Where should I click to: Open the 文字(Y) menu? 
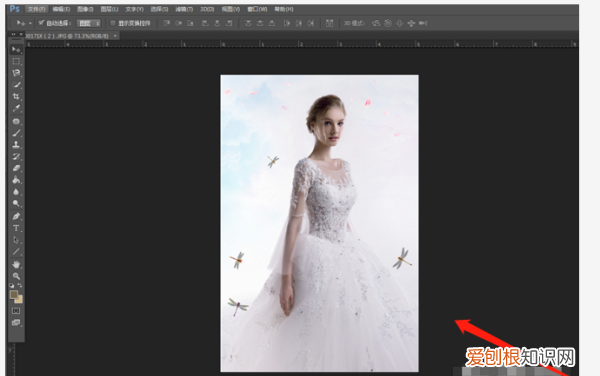click(x=134, y=9)
